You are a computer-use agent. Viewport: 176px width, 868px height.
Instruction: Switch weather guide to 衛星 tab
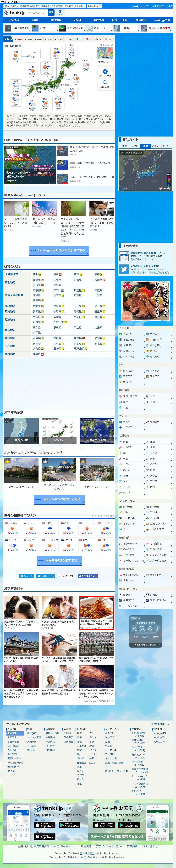pos(124,146)
